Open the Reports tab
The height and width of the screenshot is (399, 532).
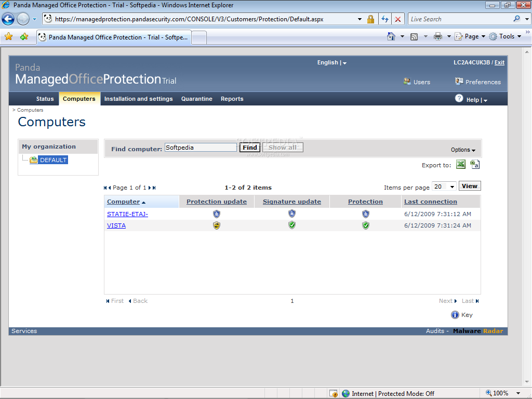pyautogui.click(x=232, y=99)
